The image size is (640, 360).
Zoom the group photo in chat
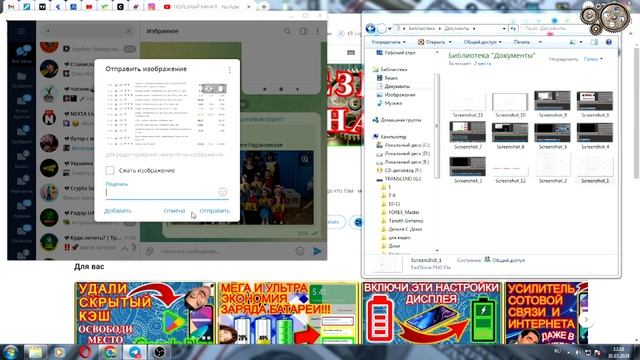click(x=305, y=159)
